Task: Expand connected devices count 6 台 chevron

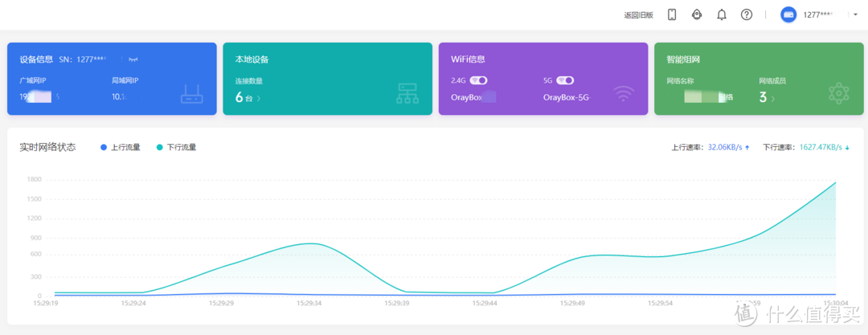Action: click(x=259, y=99)
